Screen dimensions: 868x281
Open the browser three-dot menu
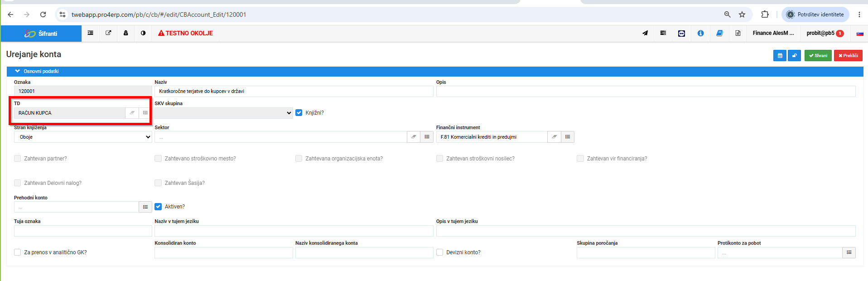[x=859, y=15]
